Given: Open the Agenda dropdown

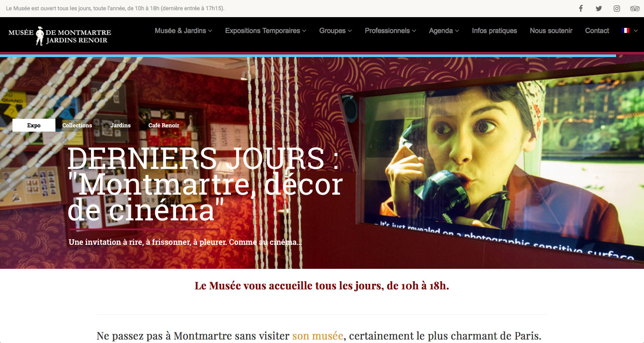Looking at the screenshot, I should [x=444, y=31].
